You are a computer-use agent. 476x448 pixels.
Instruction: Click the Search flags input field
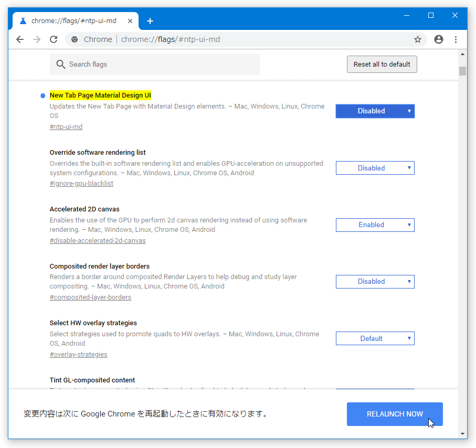click(155, 65)
